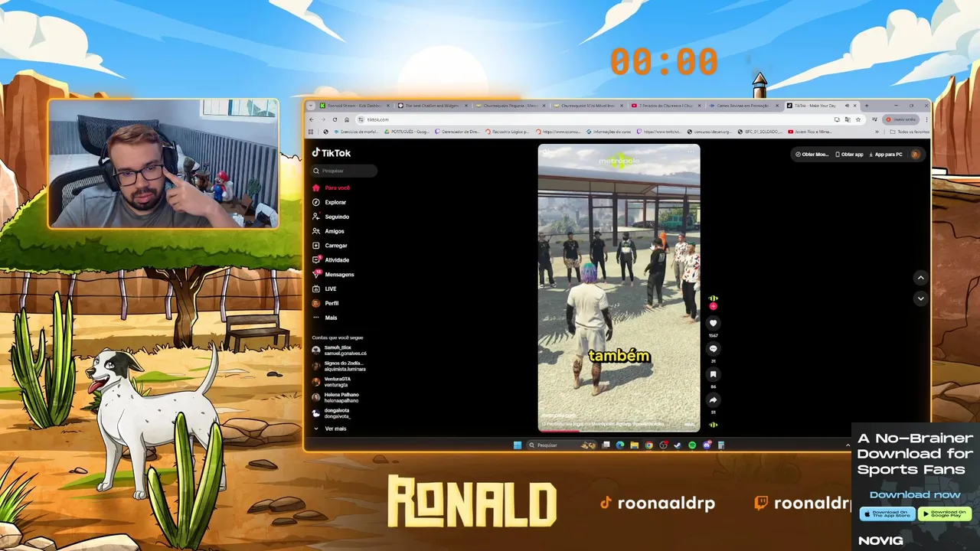Expand followed accounts with Ver mais
980x551 pixels.
pyautogui.click(x=330, y=429)
